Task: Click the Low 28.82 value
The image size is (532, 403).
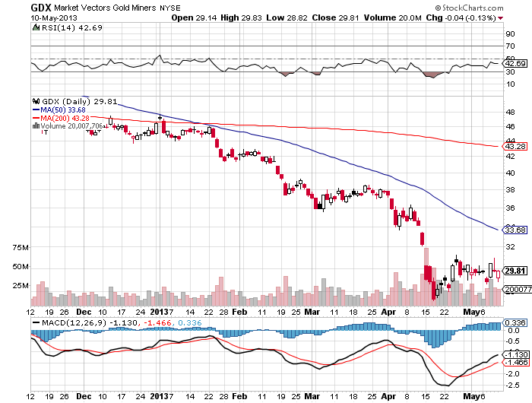Action: 287,17
